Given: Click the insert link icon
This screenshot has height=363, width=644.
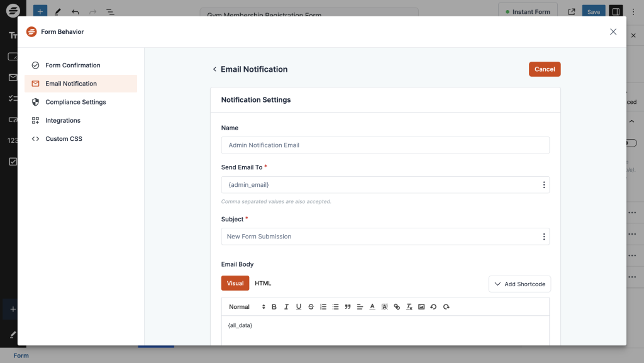Looking at the screenshot, I should 397,307.
